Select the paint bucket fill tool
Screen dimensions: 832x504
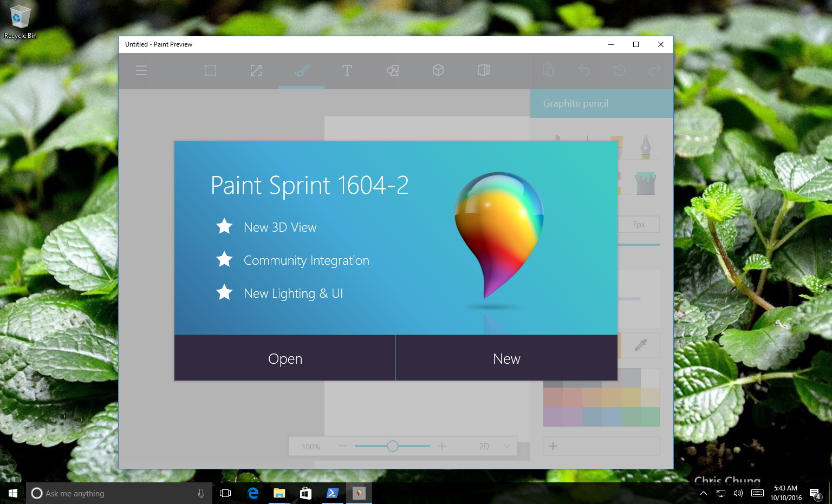[645, 183]
